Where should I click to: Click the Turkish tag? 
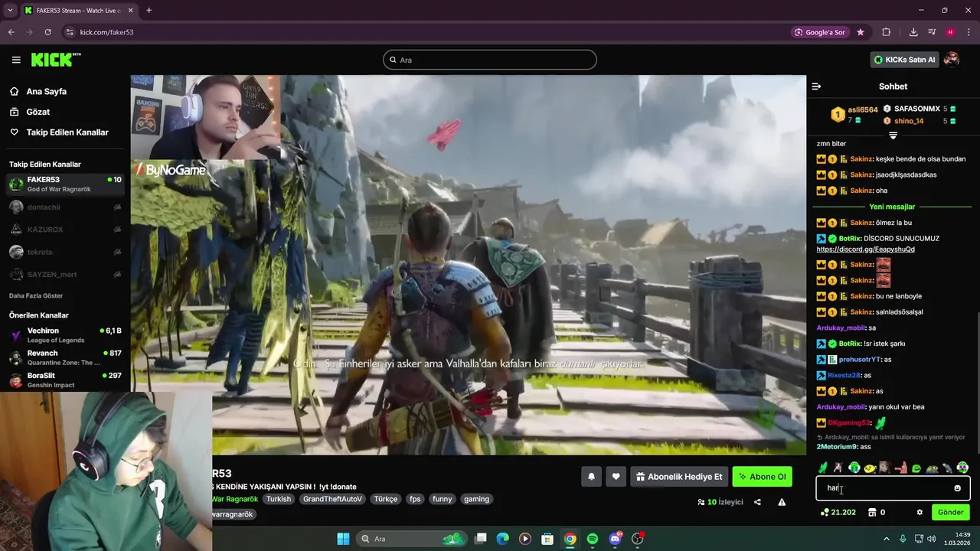click(x=279, y=499)
